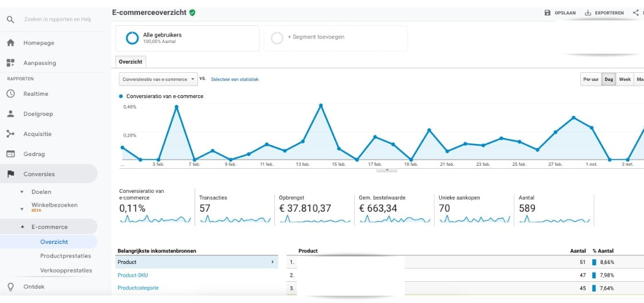This screenshot has height=303, width=644.
Task: Click the Gedrag window icon
Action: click(11, 154)
